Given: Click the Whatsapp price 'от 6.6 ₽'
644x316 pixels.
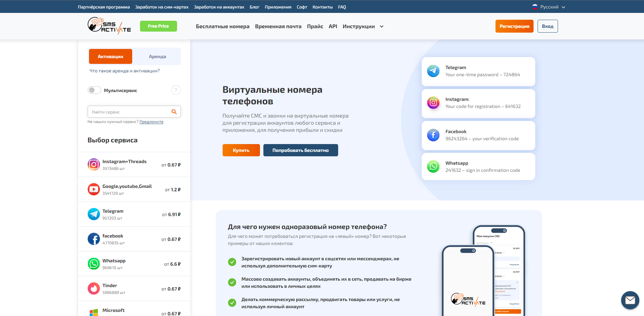Looking at the screenshot, I should [172, 264].
